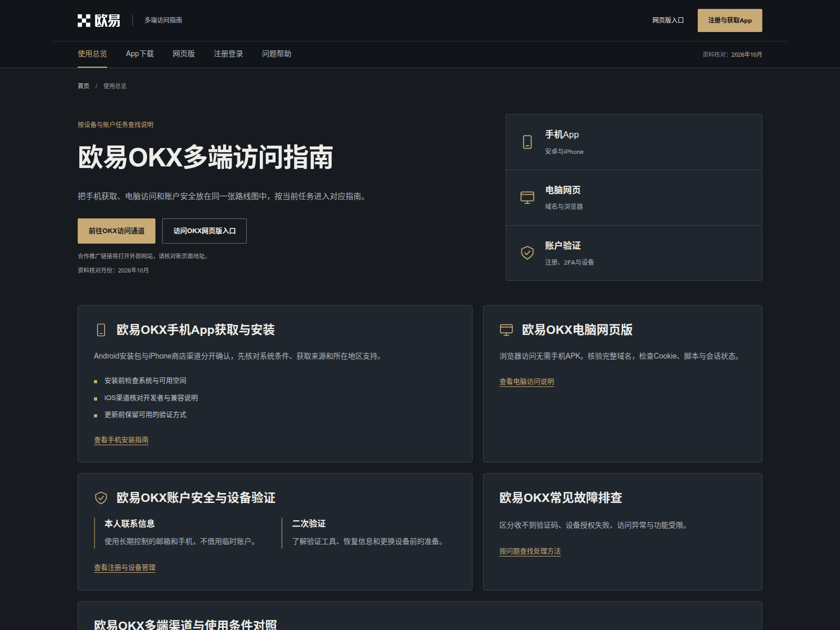Switch to the 网页版 navigation tab
840x630 pixels.
184,54
